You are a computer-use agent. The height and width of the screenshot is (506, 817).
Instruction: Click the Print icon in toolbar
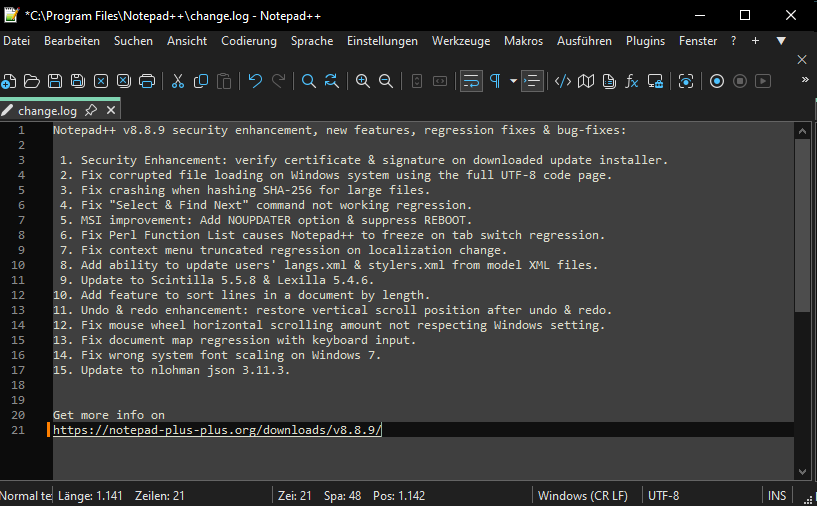(x=147, y=81)
